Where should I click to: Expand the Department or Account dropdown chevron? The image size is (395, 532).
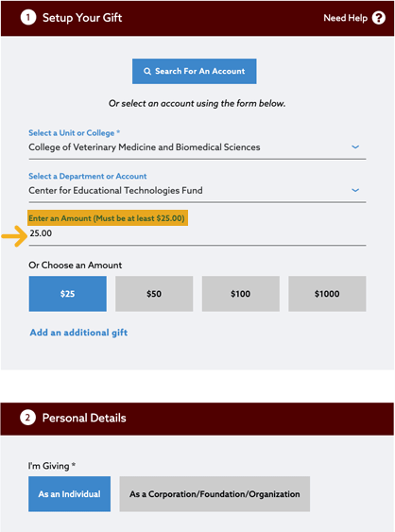point(355,190)
